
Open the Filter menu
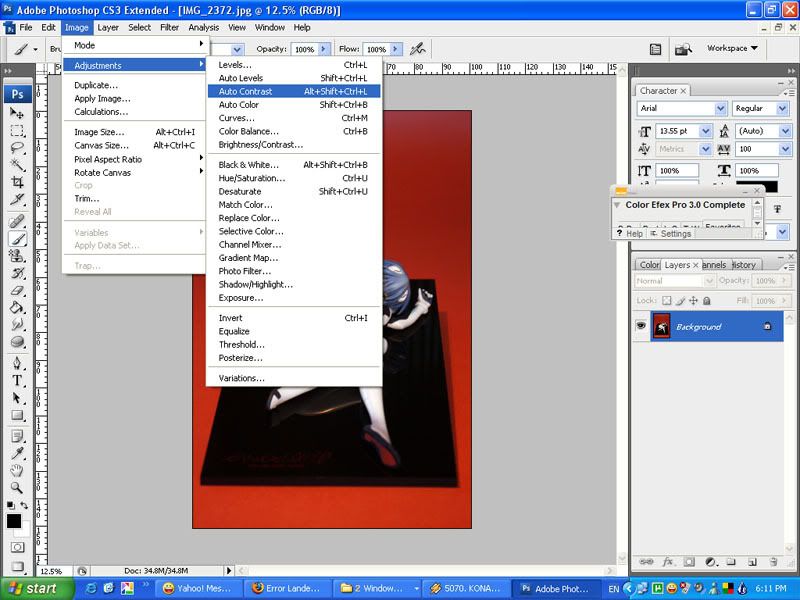click(169, 28)
